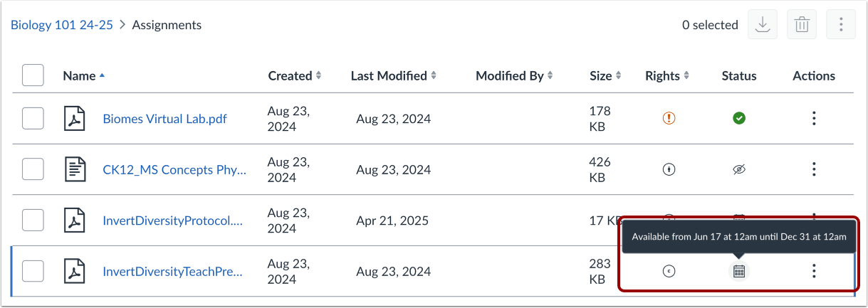Image resolution: width=868 pixels, height=308 pixels.
Task: Click the trash delete icon
Action: [x=802, y=25]
